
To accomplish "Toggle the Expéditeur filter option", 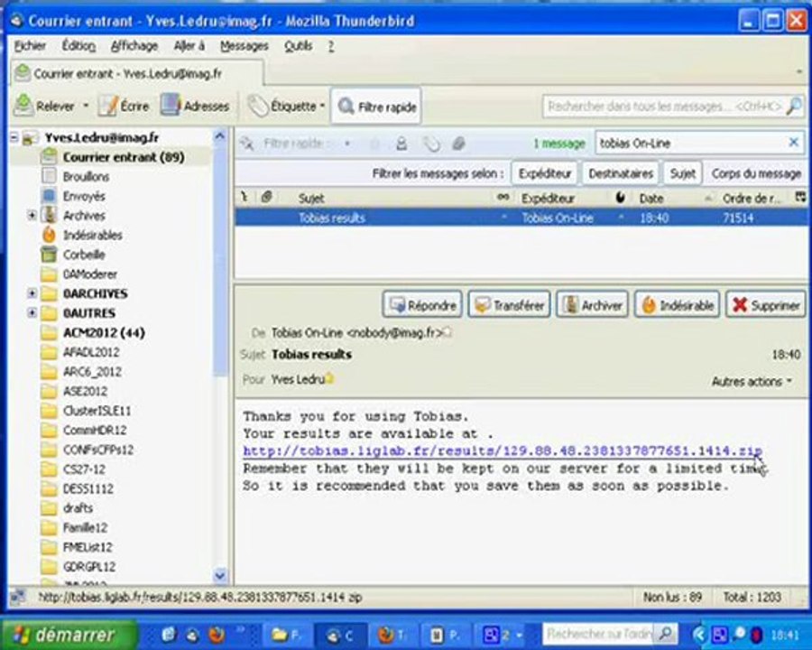I will 545,173.
